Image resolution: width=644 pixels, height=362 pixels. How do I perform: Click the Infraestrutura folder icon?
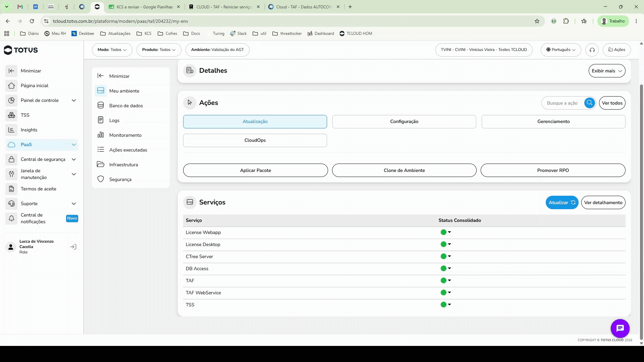(101, 164)
